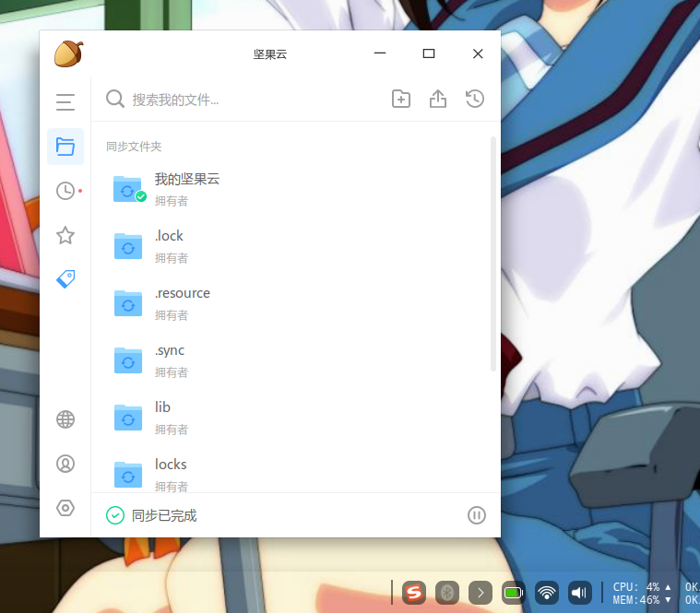Image resolution: width=700 pixels, height=613 pixels.
Task: Open settings hexagon icon
Action: [65, 508]
